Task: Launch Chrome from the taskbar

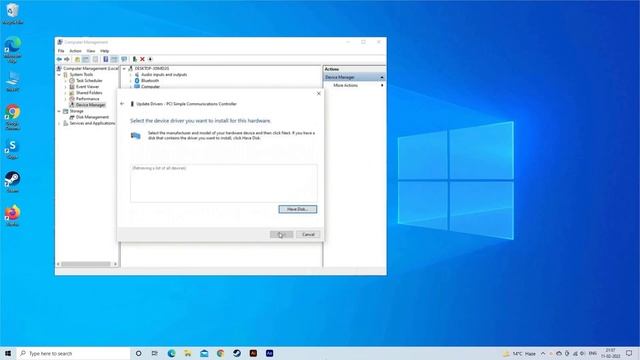Action: (x=220, y=353)
